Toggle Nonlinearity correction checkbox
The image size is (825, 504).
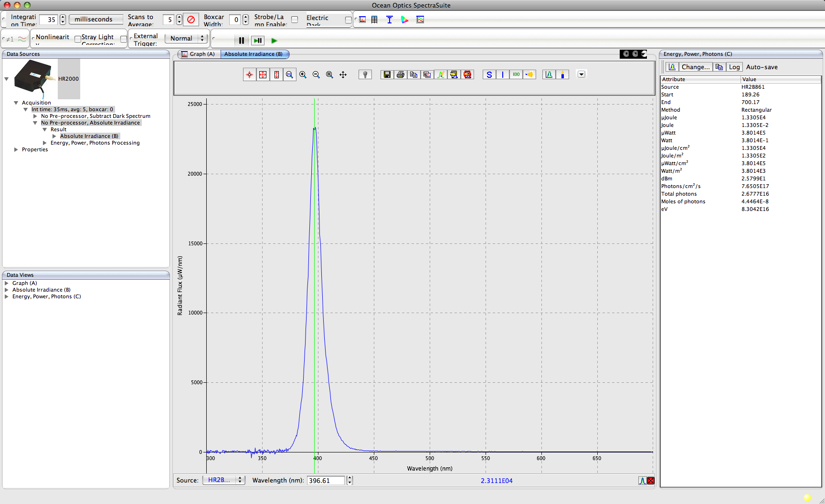(77, 39)
